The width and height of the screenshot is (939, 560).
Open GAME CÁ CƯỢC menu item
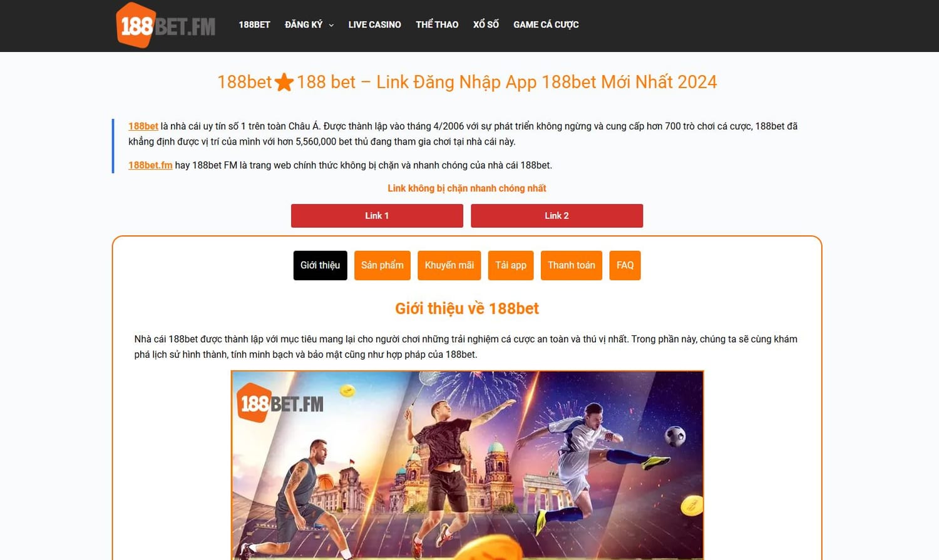pyautogui.click(x=546, y=24)
